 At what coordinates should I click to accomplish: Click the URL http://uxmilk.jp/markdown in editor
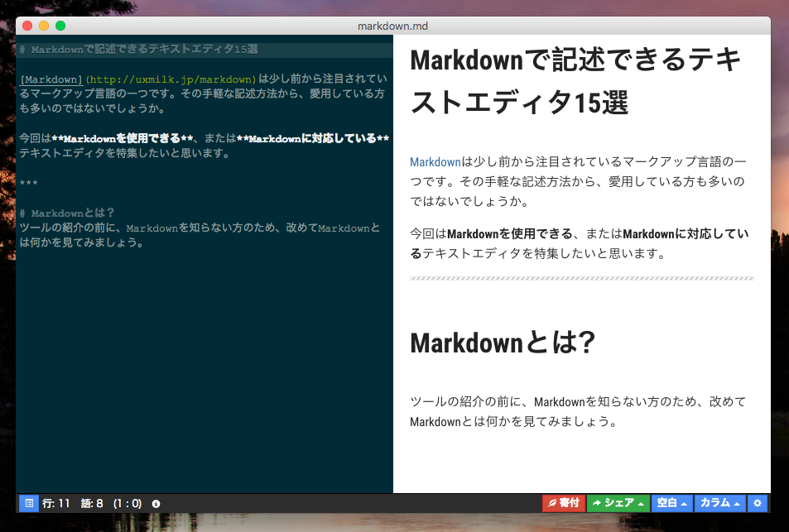(x=171, y=79)
